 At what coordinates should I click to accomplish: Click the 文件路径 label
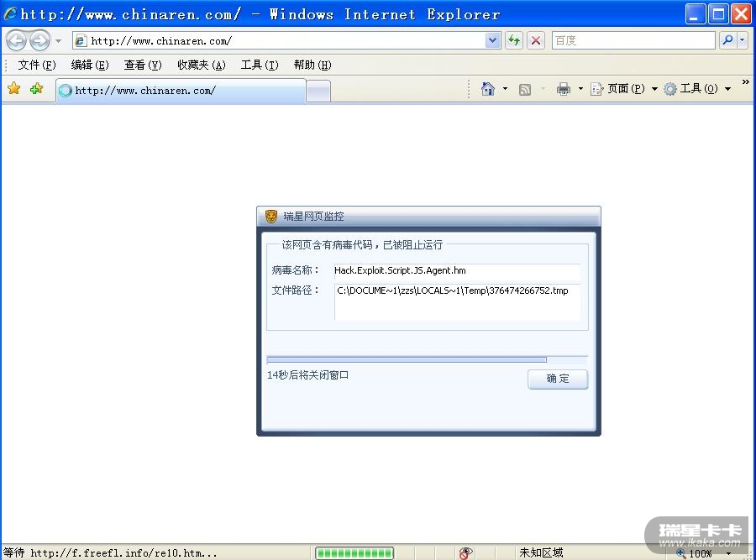point(295,290)
